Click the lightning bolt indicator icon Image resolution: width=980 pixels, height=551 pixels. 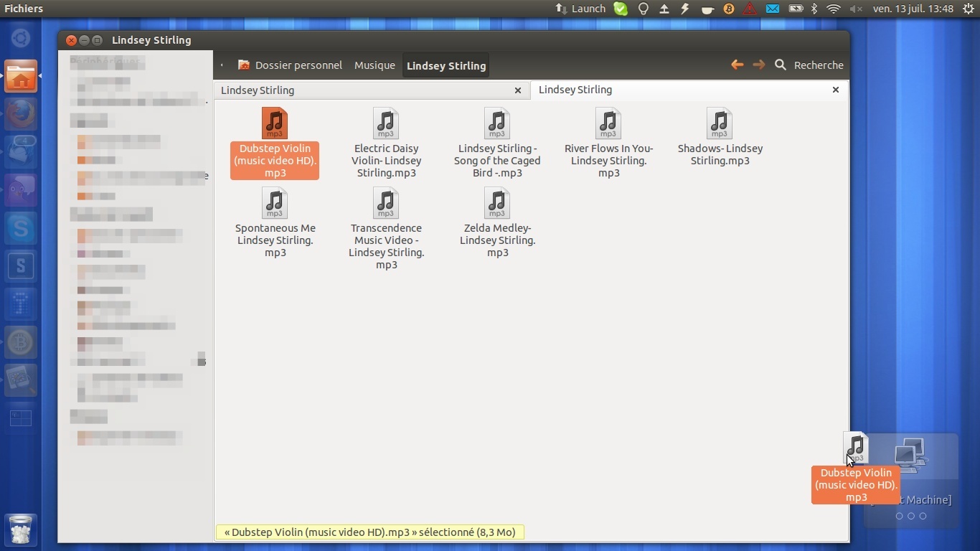pos(685,9)
